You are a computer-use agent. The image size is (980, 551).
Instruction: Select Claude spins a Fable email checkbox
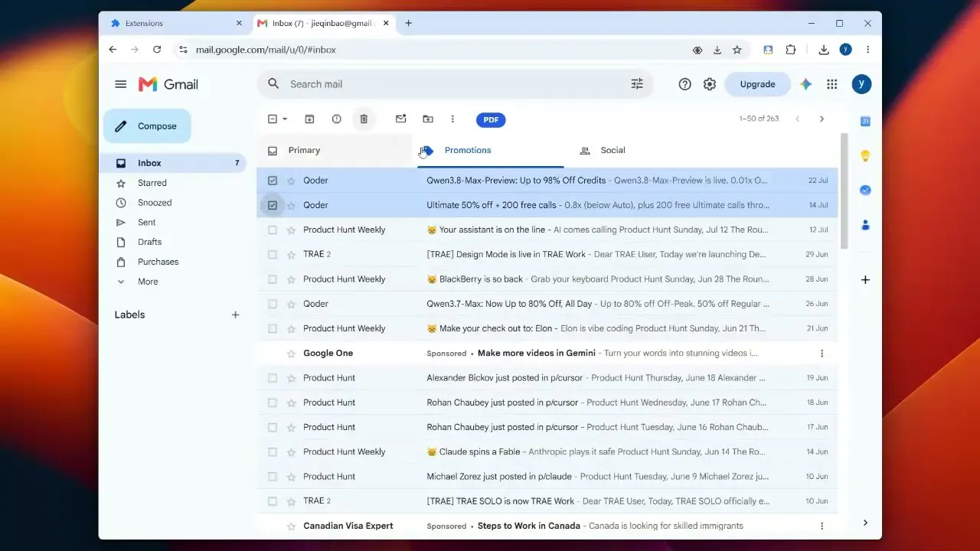(273, 452)
